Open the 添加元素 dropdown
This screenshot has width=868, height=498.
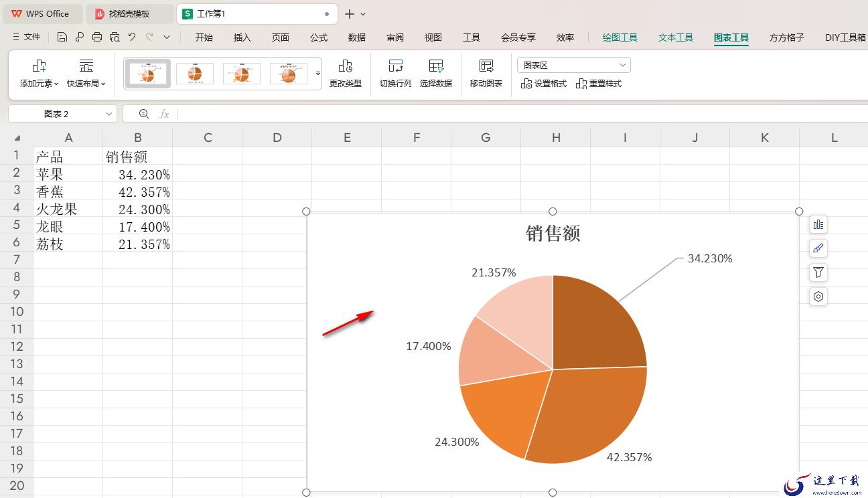39,74
